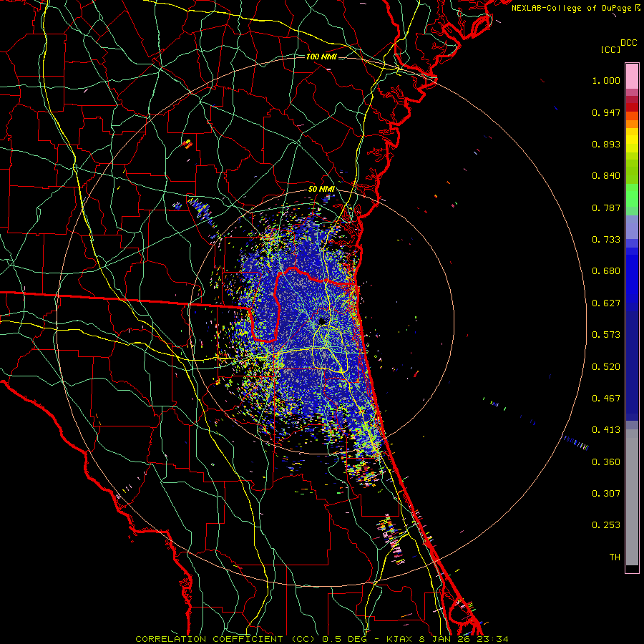Click the 0.840 scale value

pyautogui.click(x=606, y=176)
